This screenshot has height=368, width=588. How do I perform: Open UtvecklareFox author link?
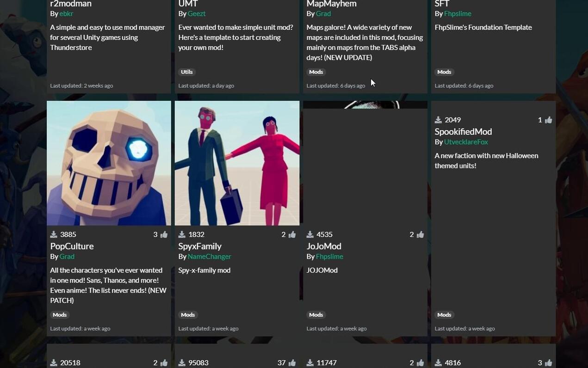466,142
